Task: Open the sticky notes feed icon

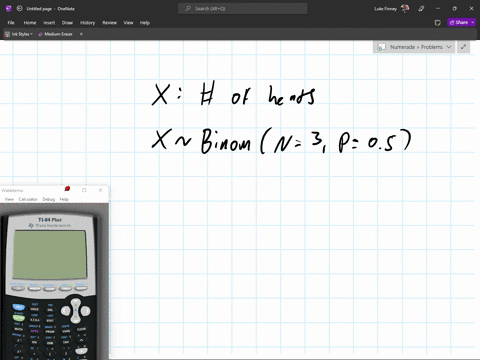Action: click(438, 23)
